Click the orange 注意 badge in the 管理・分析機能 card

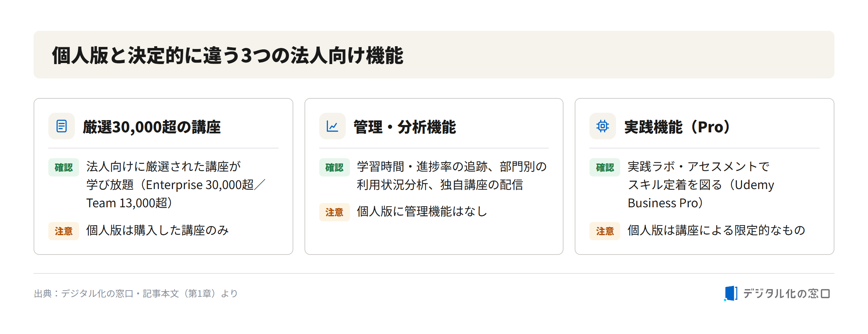coord(334,212)
